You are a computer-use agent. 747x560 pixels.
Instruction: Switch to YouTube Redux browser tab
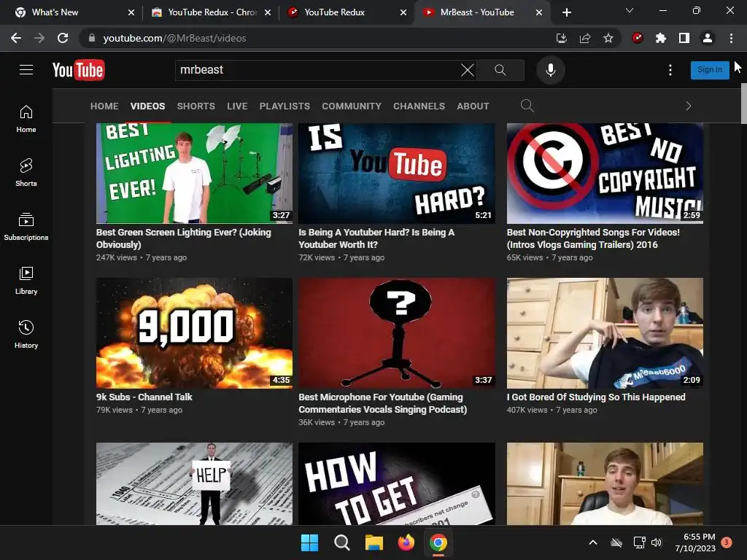348,12
